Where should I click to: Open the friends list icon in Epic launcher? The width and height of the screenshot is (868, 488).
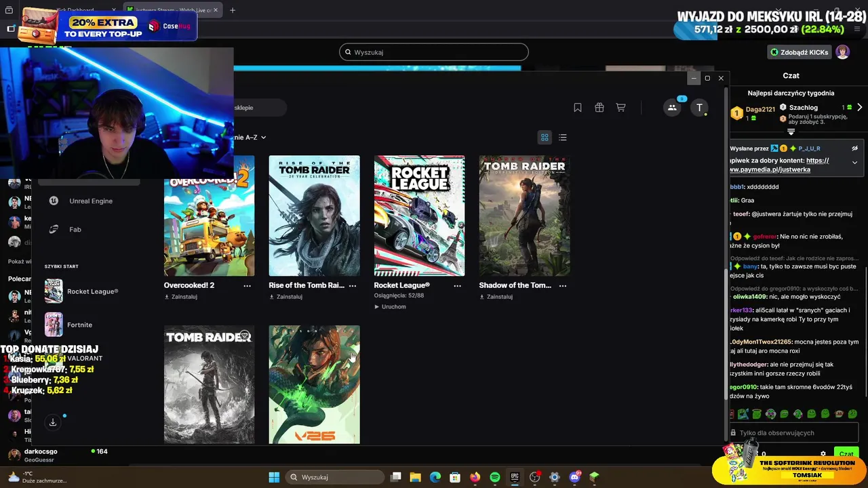pos(672,107)
